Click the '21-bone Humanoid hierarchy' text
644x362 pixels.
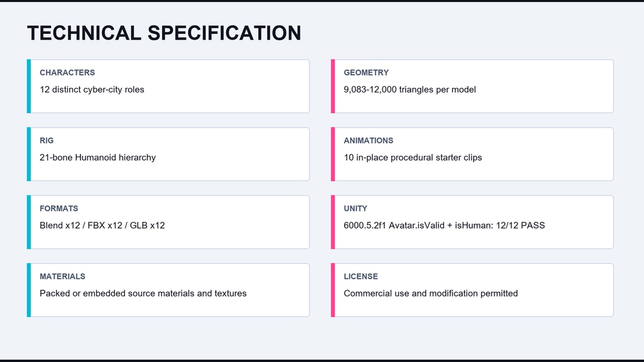click(x=97, y=158)
